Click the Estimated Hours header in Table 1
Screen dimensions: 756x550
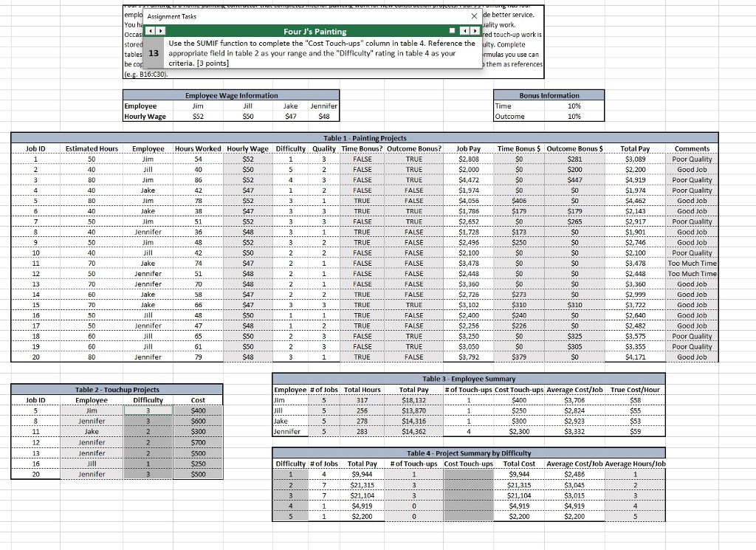92,148
